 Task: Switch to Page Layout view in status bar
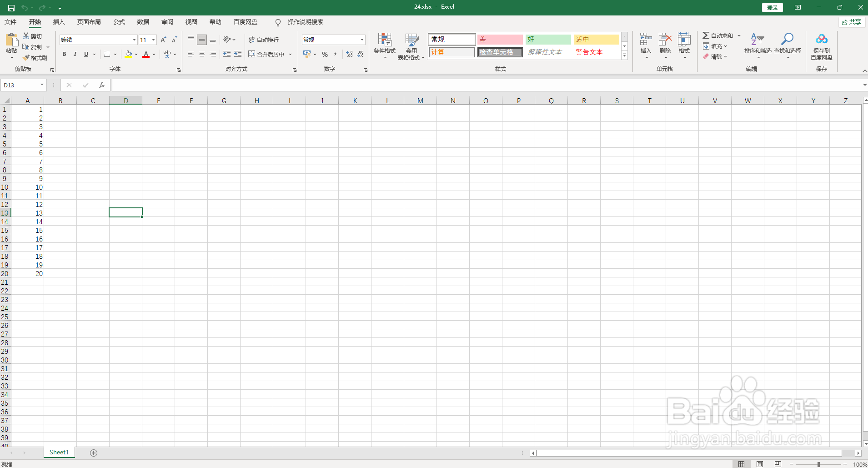[x=760, y=464]
